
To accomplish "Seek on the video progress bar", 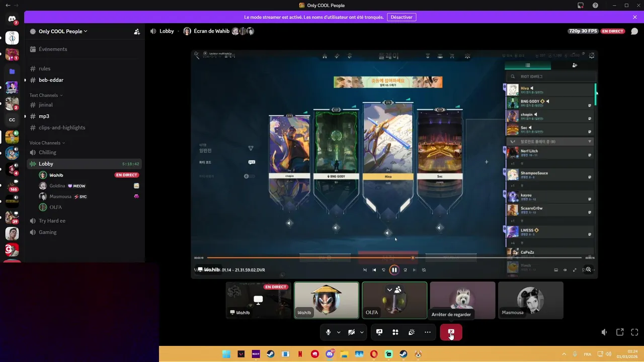I will click(394, 258).
